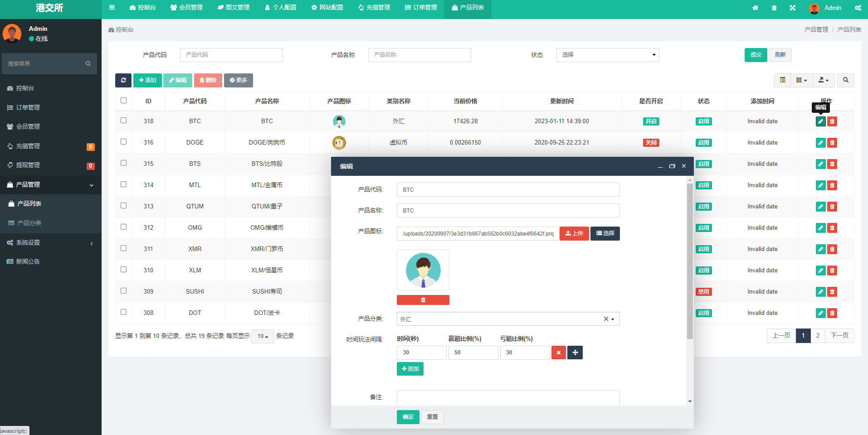Screen dimensions: 868x435
Task: Click the delete trash icon for SUSHI row
Action: pos(832,292)
